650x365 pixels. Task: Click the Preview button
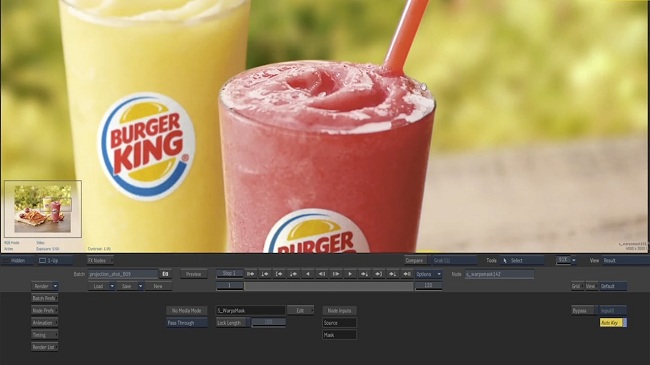point(194,274)
